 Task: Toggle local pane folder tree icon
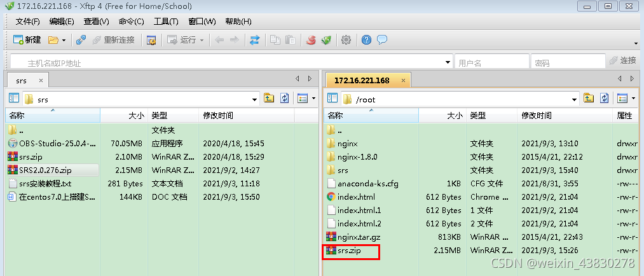[14, 99]
